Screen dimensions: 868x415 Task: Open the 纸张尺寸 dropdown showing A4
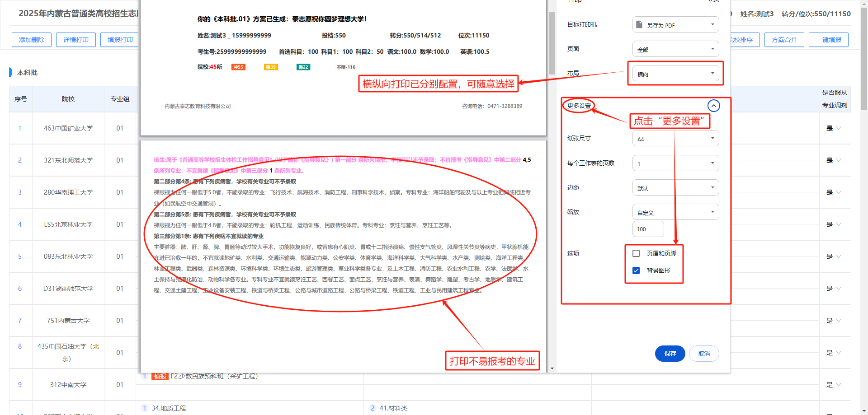[675, 139]
